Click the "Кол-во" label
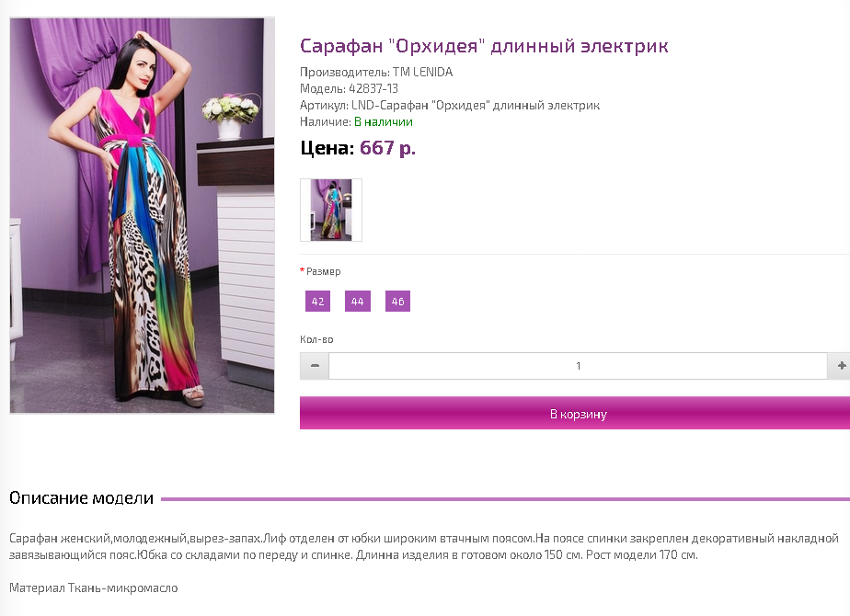The width and height of the screenshot is (850, 616). pyautogui.click(x=316, y=339)
